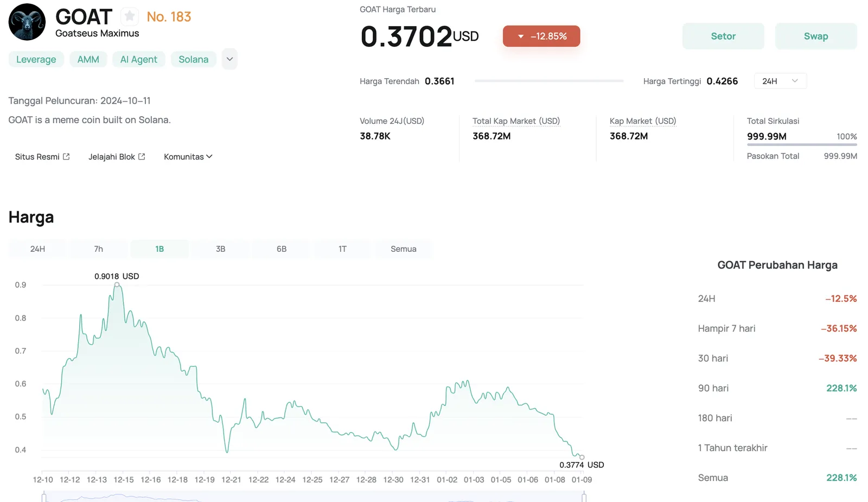Image resolution: width=868 pixels, height=502 pixels.
Task: Click the 24H change value -12.5%
Action: coord(841,298)
